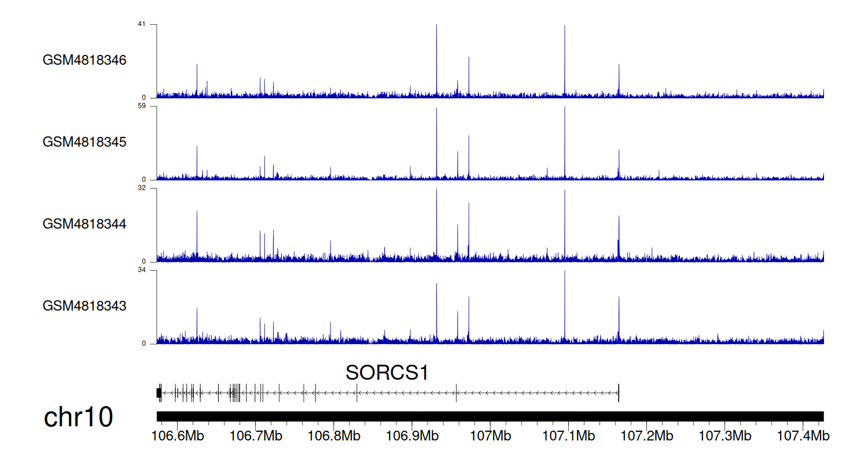Image resolution: width=868 pixels, height=451 pixels.
Task: Click the GSM4818344 track name
Action: pyautogui.click(x=84, y=224)
